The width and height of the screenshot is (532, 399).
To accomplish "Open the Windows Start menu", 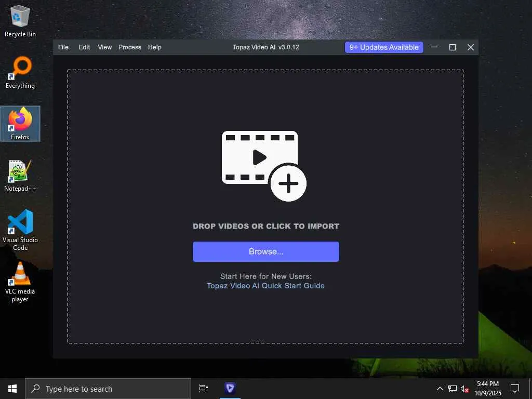I will [12, 389].
